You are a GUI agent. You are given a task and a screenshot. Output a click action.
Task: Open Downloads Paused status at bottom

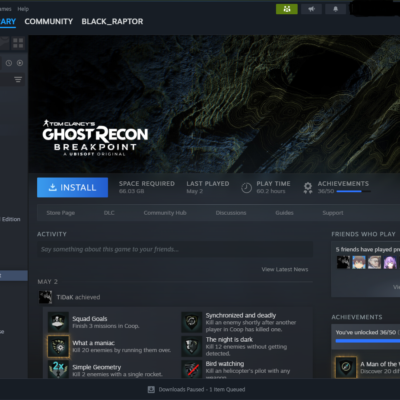coord(197,389)
